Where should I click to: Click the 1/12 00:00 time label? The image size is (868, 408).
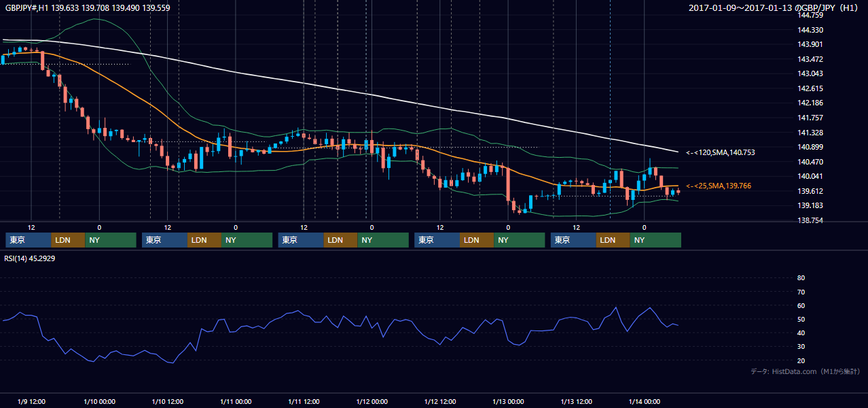point(372,401)
